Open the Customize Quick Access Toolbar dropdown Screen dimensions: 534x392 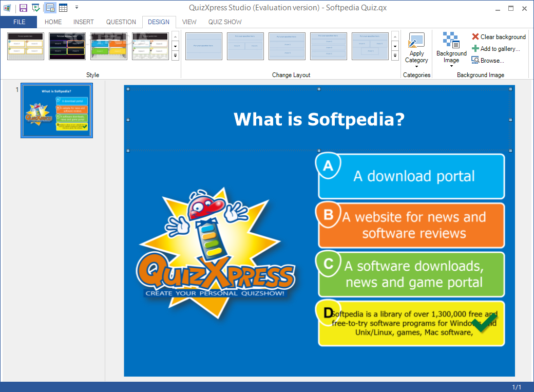point(77,7)
